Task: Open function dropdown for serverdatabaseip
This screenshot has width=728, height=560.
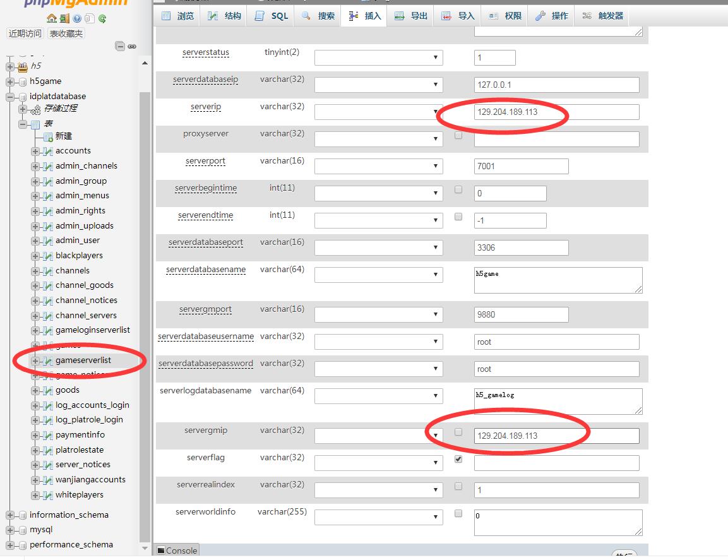Action: (378, 85)
